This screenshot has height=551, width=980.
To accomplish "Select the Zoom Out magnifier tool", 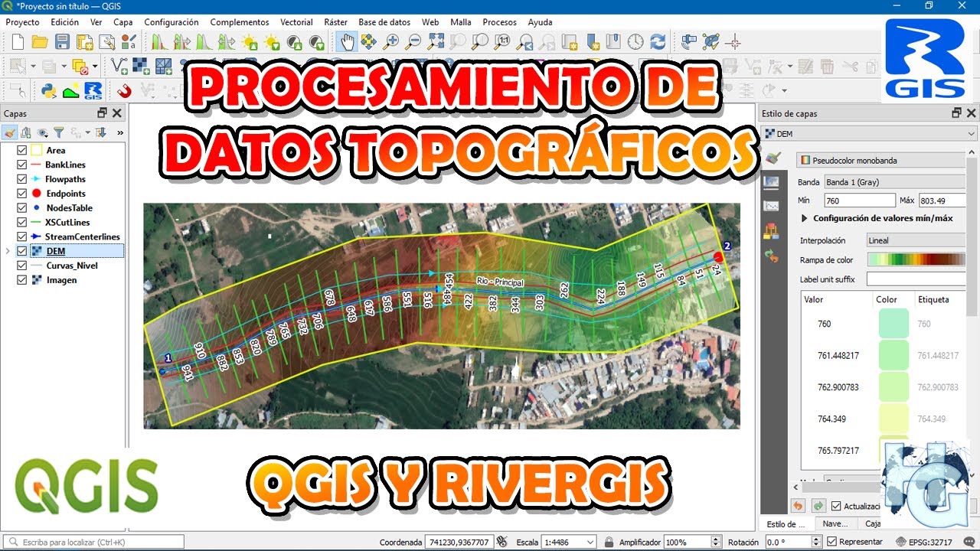I will [x=413, y=42].
